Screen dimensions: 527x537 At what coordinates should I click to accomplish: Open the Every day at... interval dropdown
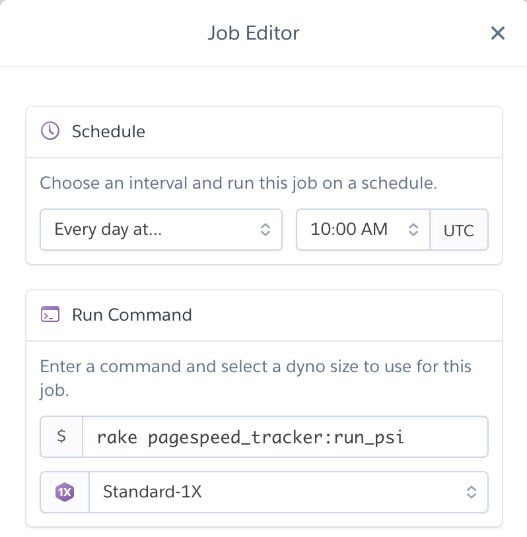pyautogui.click(x=161, y=229)
